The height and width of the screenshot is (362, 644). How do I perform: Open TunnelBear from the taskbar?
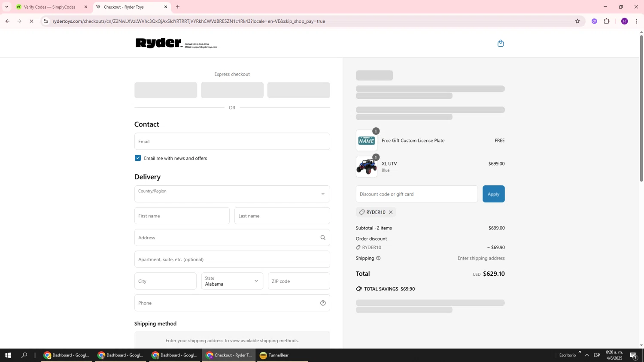[x=283, y=355]
